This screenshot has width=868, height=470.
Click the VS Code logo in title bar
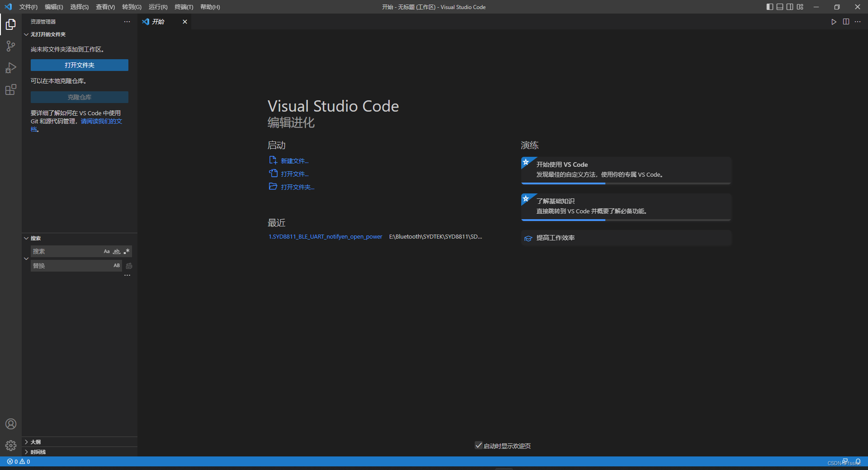point(8,7)
